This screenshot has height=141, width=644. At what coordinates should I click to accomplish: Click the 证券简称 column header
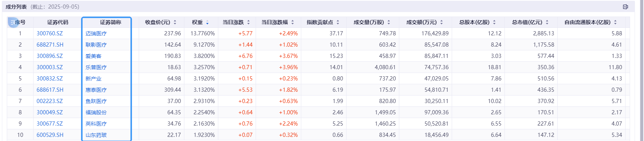pos(110,22)
